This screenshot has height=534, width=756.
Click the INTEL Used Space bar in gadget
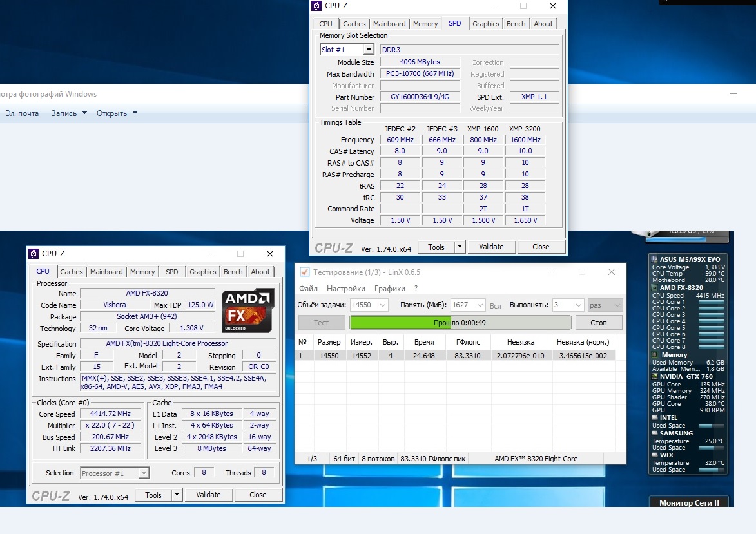[x=711, y=426]
